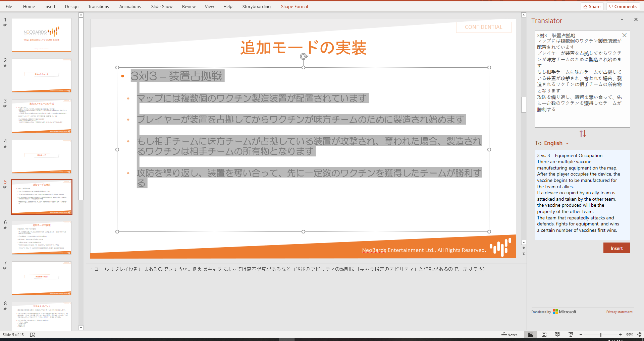Close the Translator pane
644x341 pixels.
point(636,20)
